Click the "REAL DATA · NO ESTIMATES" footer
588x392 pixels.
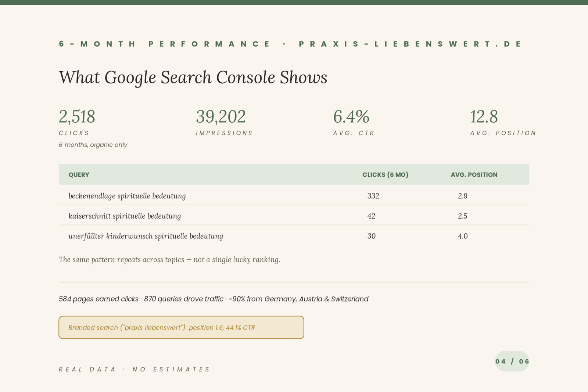click(x=134, y=369)
